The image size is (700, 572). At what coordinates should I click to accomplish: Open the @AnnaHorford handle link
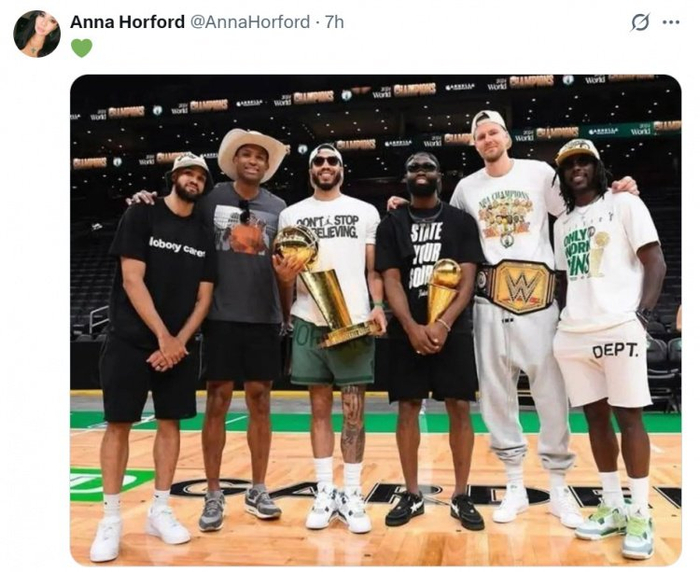250,22
